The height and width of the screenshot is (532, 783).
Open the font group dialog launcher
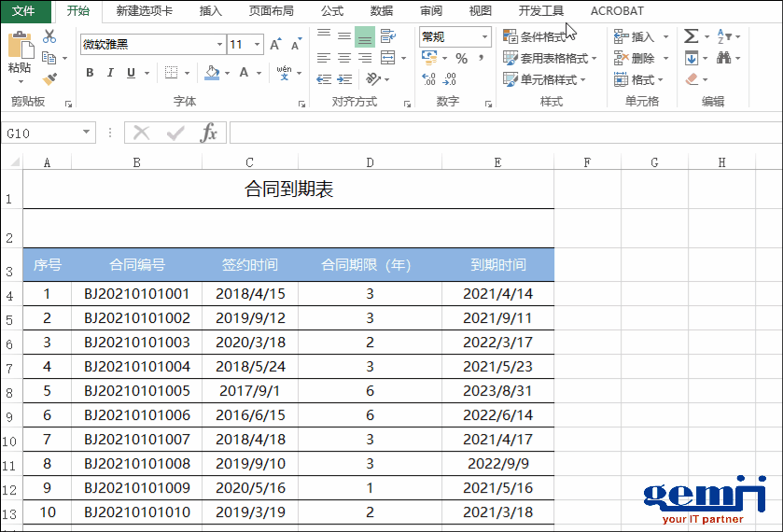(x=301, y=104)
